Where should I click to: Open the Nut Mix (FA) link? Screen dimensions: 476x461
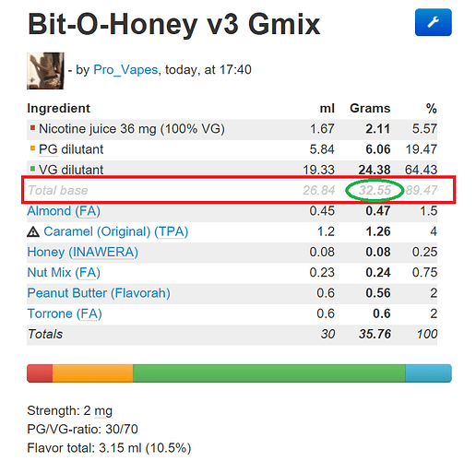click(x=64, y=273)
